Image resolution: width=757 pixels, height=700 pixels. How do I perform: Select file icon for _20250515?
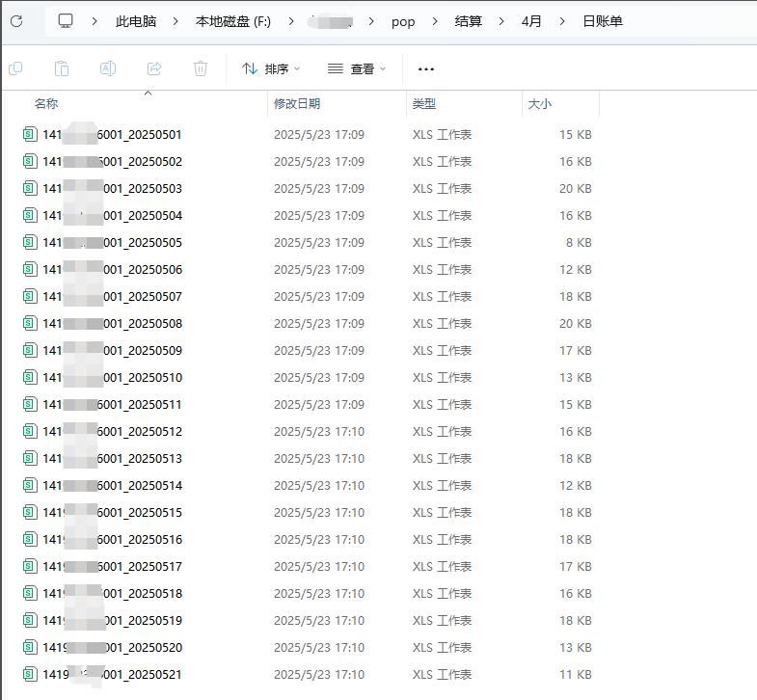click(30, 512)
